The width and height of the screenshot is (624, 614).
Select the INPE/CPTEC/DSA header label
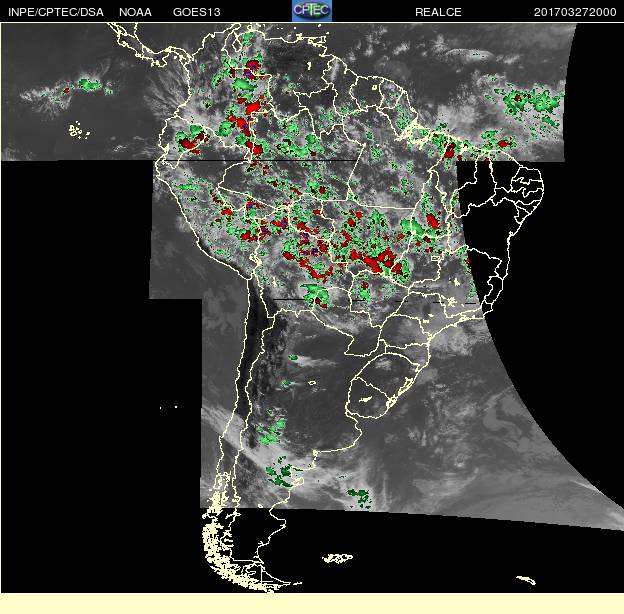point(56,12)
